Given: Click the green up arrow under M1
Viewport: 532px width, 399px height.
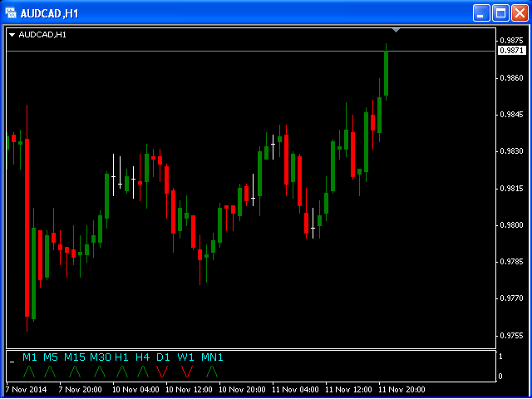Looking at the screenshot, I should pos(29,371).
